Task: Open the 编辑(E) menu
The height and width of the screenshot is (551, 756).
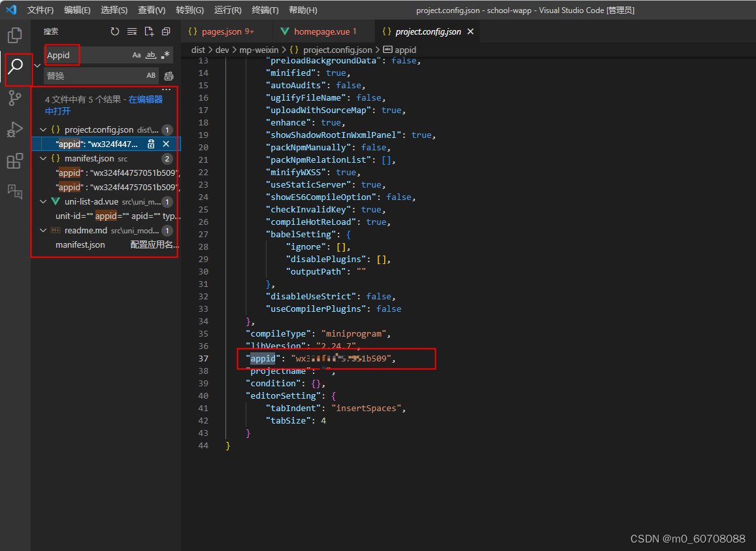Action: click(77, 10)
